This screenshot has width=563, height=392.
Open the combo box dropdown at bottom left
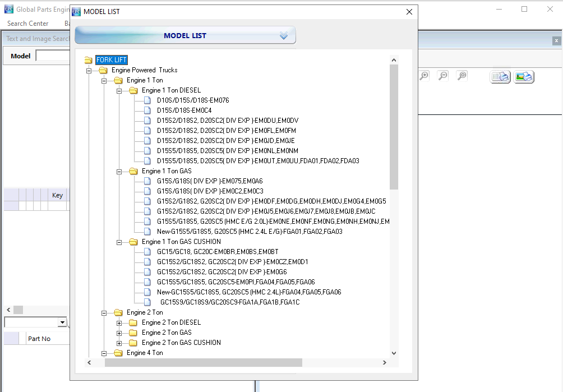pos(62,322)
